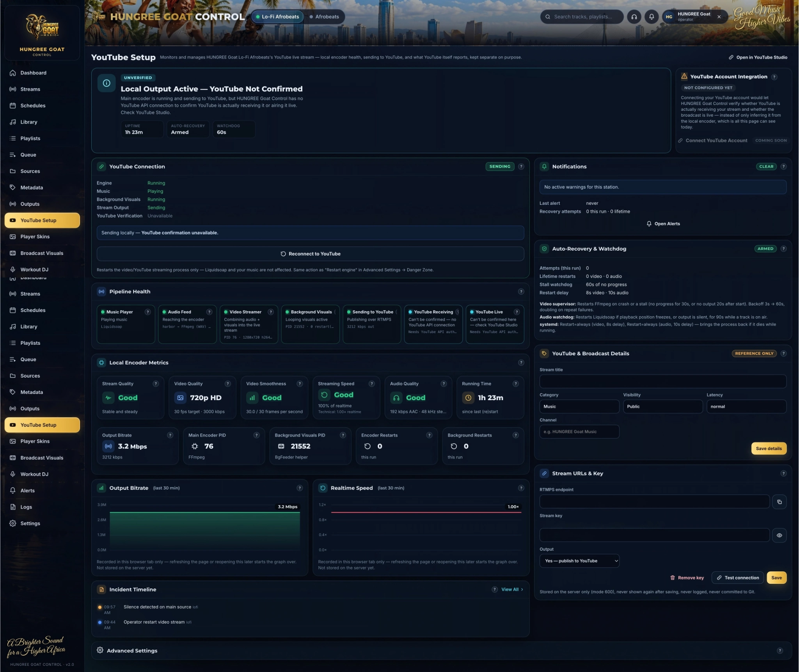Focus the Stream key input

pos(654,535)
